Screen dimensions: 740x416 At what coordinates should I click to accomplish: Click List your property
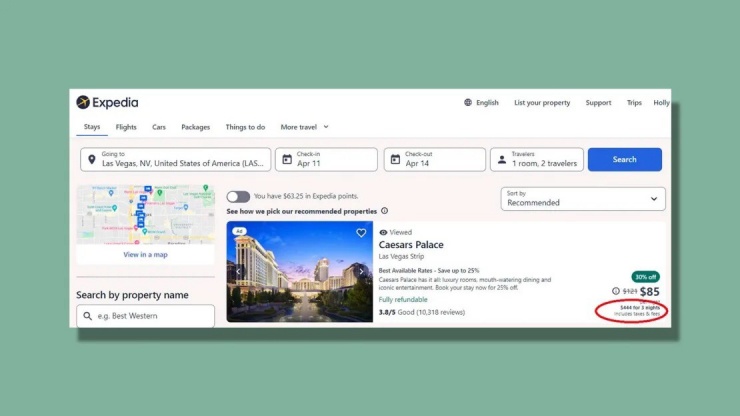pos(542,102)
